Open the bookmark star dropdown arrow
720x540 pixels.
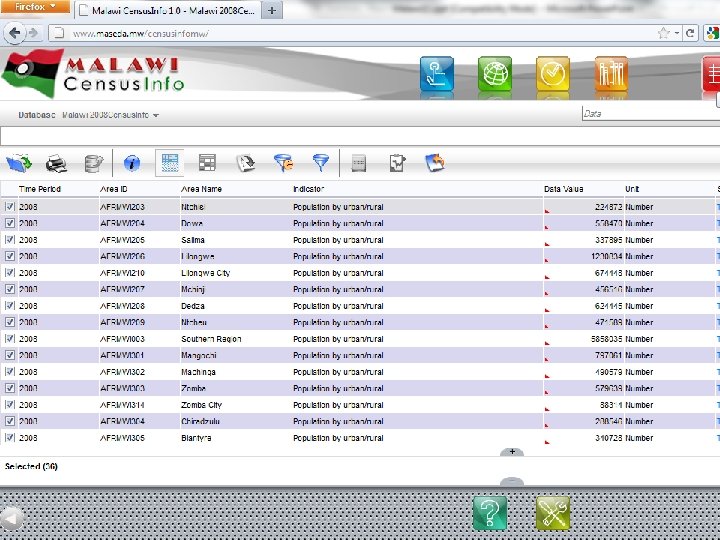[677, 33]
